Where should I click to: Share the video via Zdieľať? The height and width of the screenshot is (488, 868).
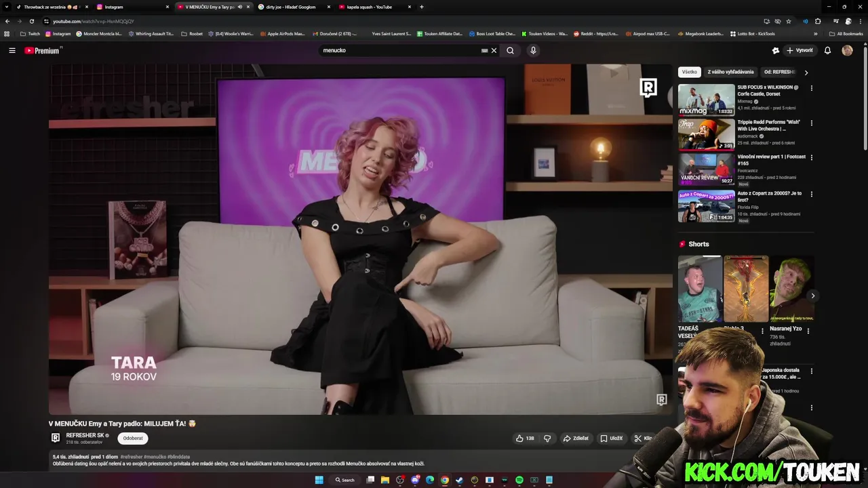pyautogui.click(x=576, y=439)
